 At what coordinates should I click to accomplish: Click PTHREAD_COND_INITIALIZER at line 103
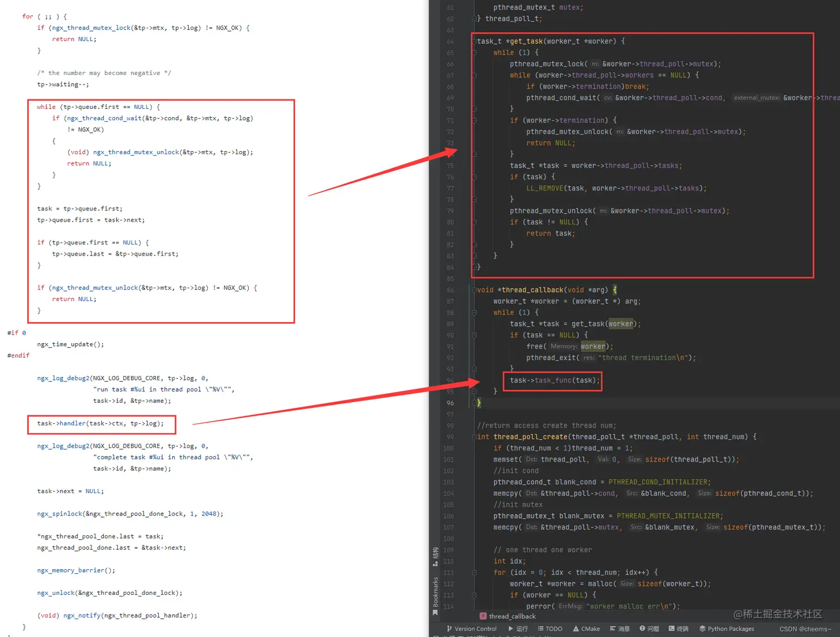pos(658,482)
